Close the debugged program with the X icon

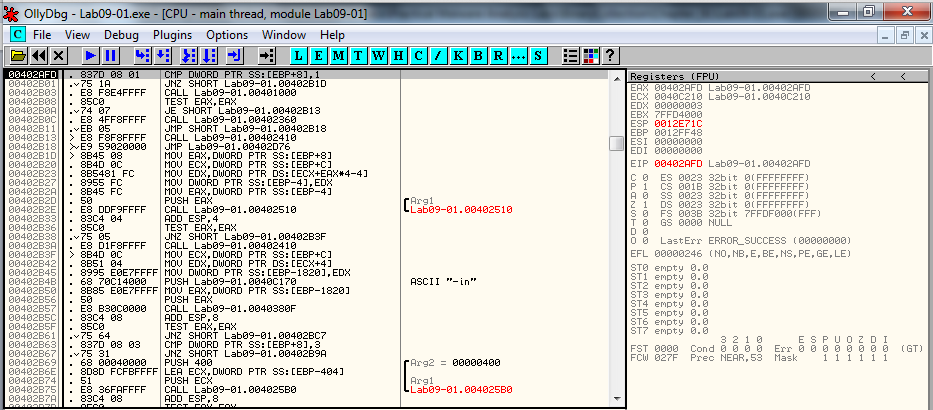[58, 56]
